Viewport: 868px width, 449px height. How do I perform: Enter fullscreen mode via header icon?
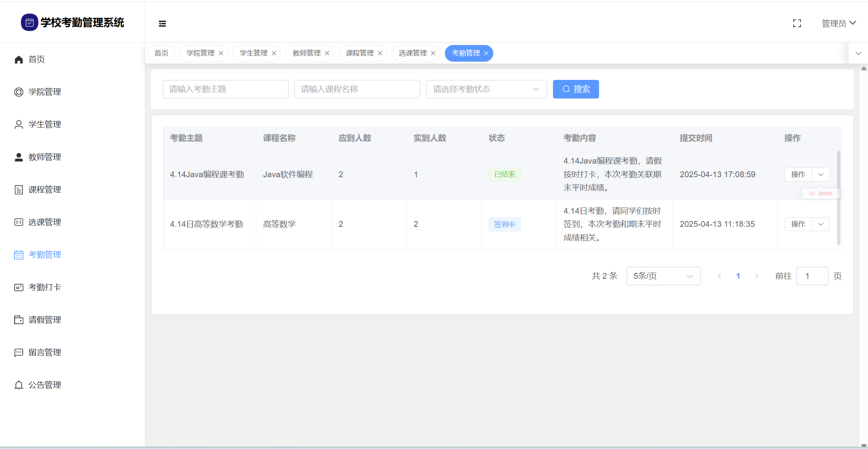(x=797, y=24)
